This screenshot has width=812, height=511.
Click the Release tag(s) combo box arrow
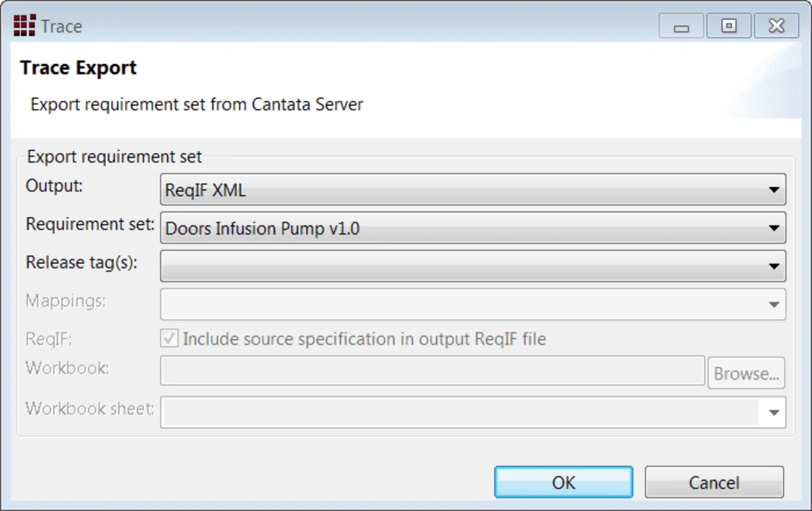point(773,266)
